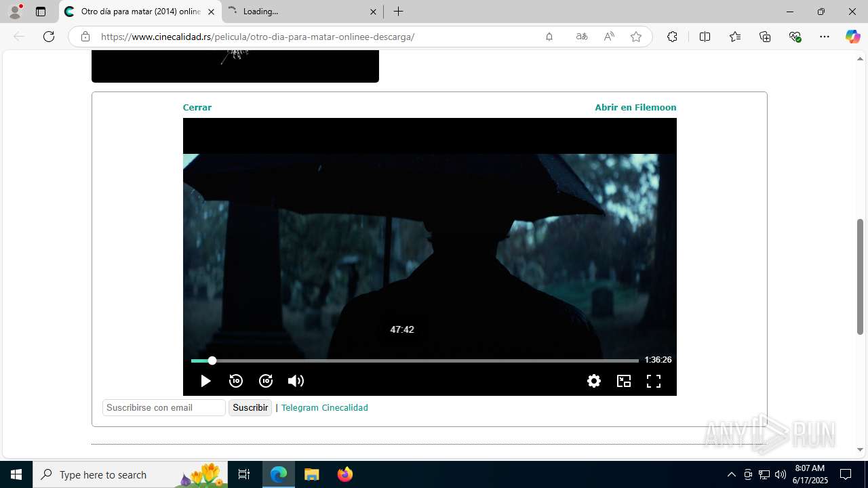This screenshot has height=488, width=868.
Task: Open Copilot sidebar
Action: [x=852, y=37]
